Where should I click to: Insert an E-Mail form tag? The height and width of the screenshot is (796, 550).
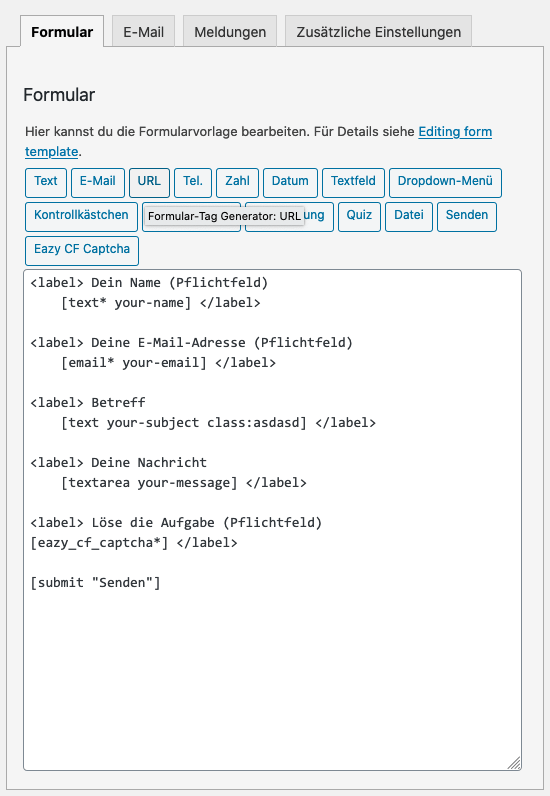pos(98,182)
